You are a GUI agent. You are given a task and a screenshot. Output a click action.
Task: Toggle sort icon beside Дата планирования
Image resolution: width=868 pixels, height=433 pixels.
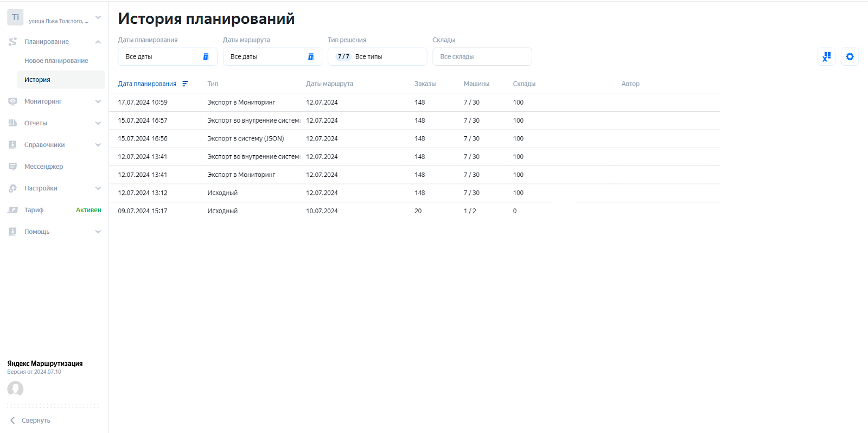pos(185,84)
